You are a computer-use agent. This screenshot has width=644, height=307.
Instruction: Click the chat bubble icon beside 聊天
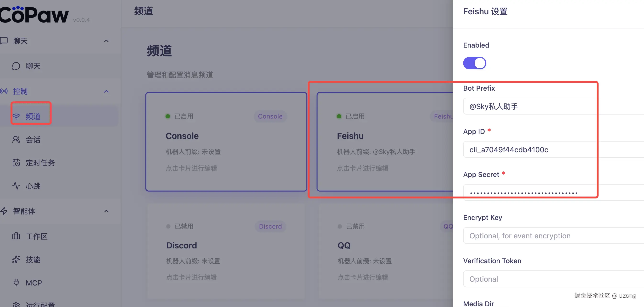pos(16,66)
